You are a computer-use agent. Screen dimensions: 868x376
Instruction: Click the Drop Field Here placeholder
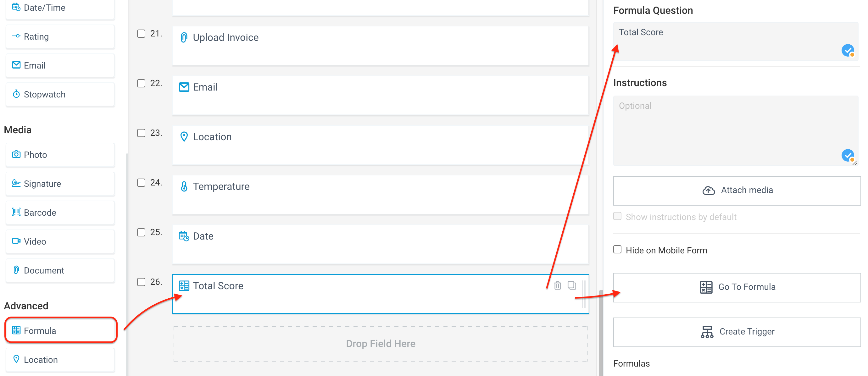[x=381, y=344]
